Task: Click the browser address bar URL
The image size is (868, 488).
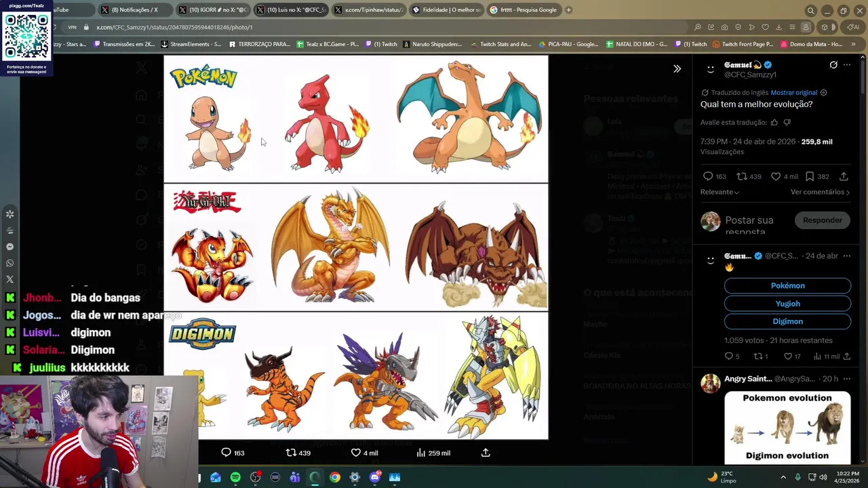Action: coord(174,27)
